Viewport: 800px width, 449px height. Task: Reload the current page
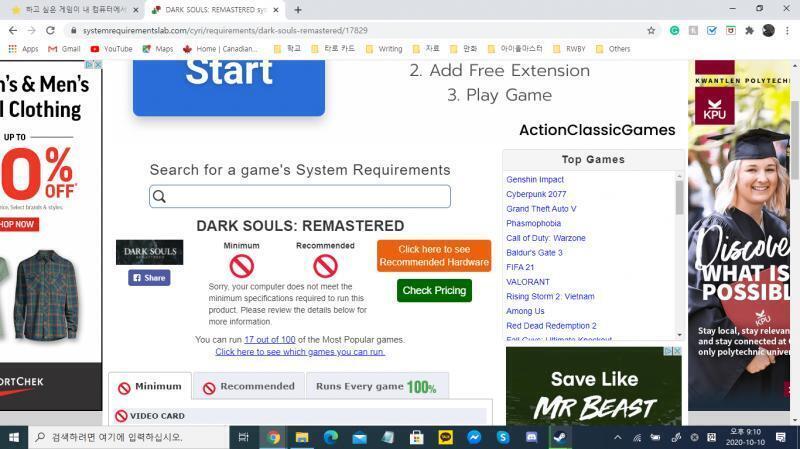pos(50,31)
